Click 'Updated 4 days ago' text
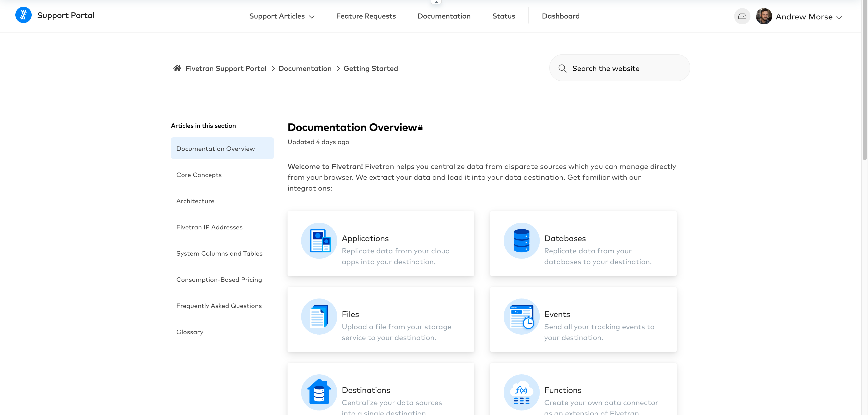This screenshot has width=868, height=415. 318,142
